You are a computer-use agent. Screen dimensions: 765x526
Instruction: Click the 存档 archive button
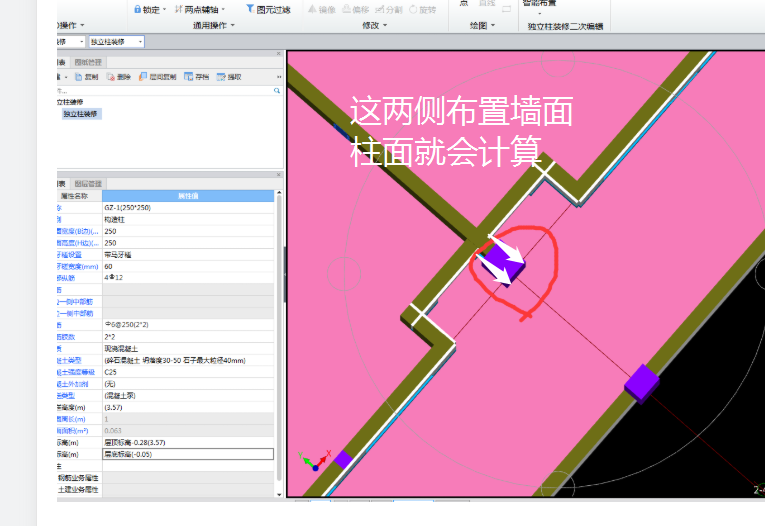(x=197, y=77)
